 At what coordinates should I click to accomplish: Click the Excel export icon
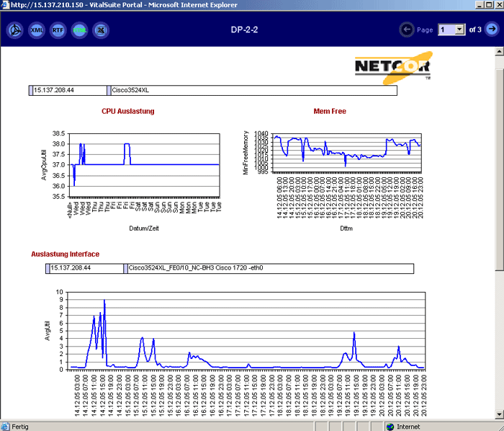pyautogui.click(x=101, y=30)
